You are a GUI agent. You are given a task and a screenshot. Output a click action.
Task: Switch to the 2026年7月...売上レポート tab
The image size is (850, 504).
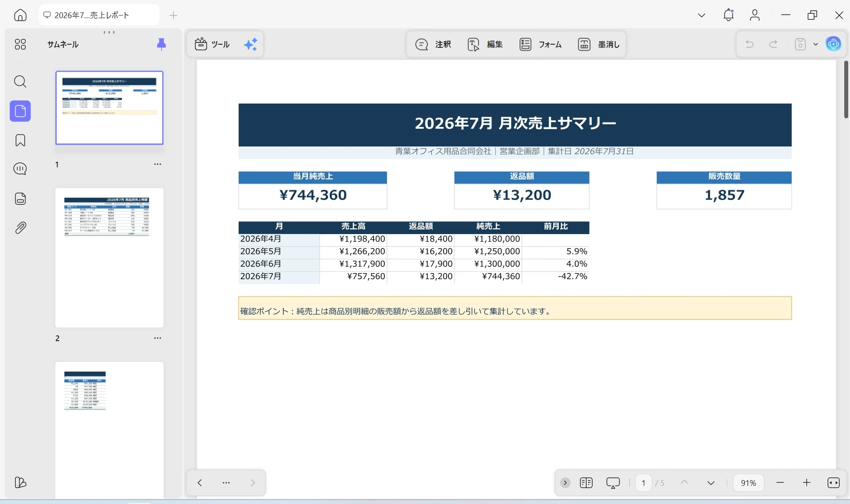[99, 15]
